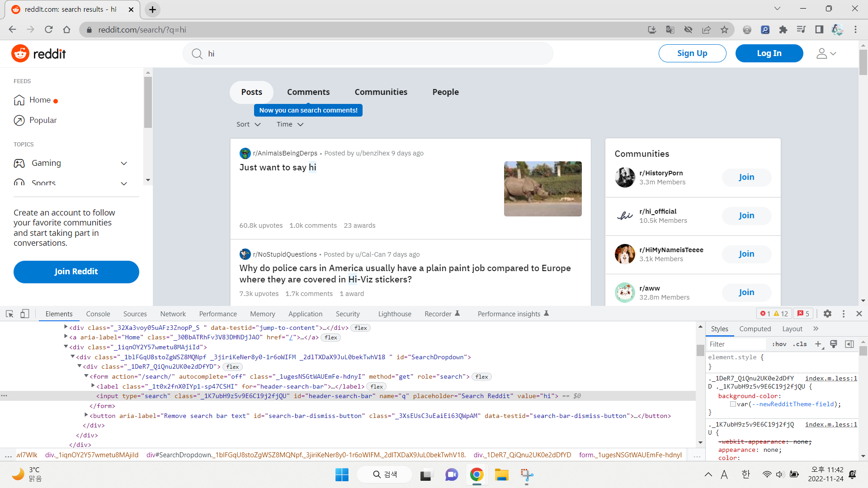Show more DevTools style tabs chevron

click(x=816, y=328)
